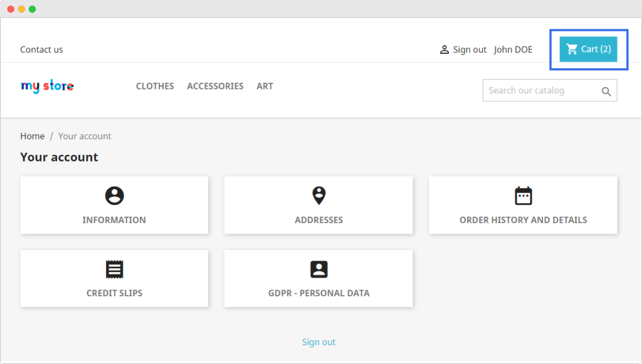Open Information via the user circle icon
This screenshot has width=642, height=364.
(114, 196)
